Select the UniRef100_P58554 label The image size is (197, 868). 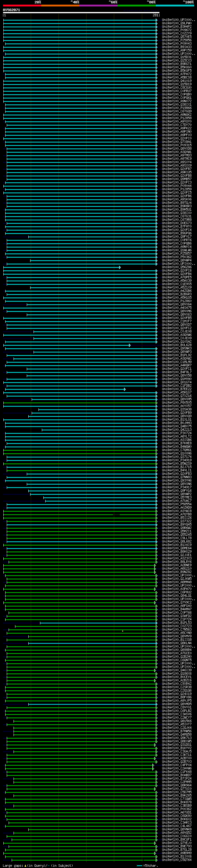177,504
